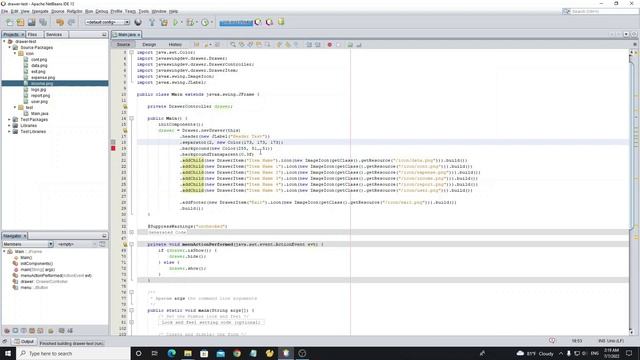Viewport: 640px width, 360px height.
Task: Click the New File toolbar icon
Action: click(9, 22)
